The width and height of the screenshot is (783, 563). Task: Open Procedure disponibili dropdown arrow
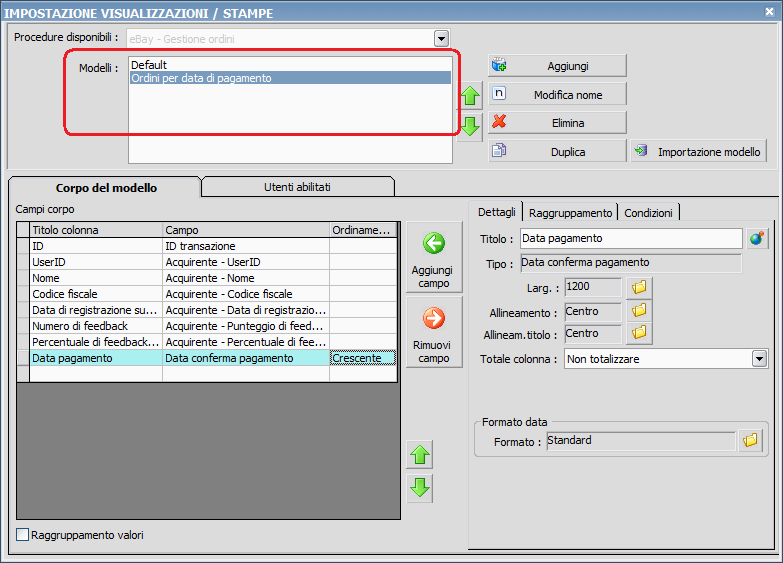click(x=441, y=38)
